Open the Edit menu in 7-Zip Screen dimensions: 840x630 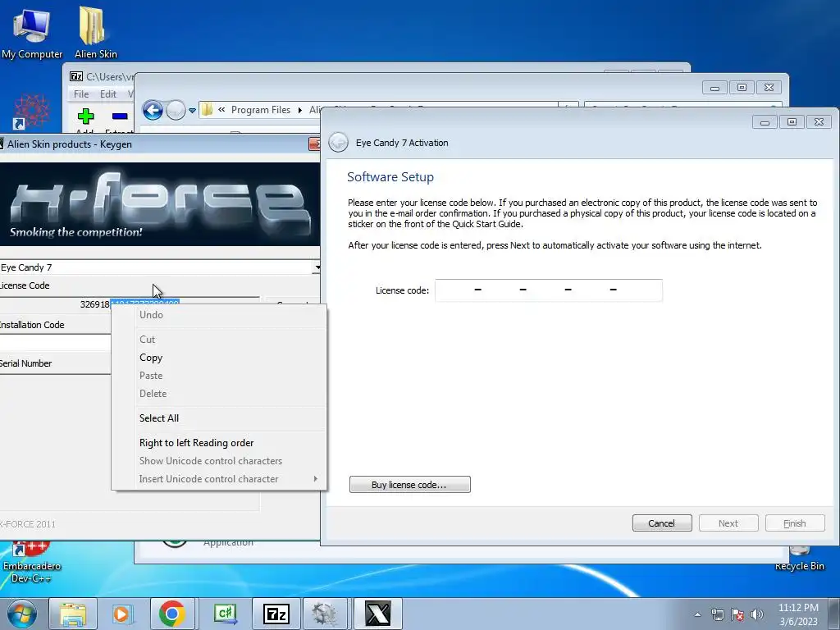click(x=108, y=94)
